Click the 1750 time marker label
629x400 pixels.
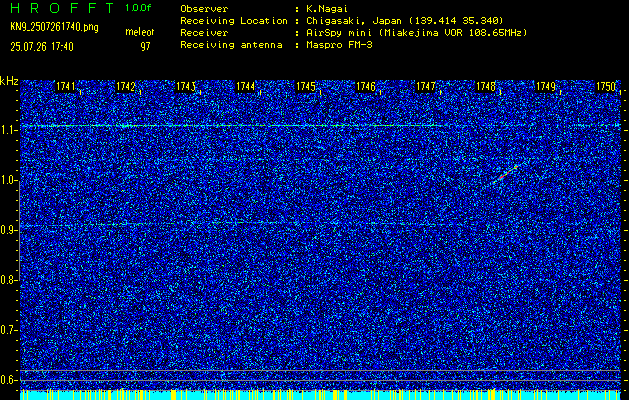click(606, 86)
